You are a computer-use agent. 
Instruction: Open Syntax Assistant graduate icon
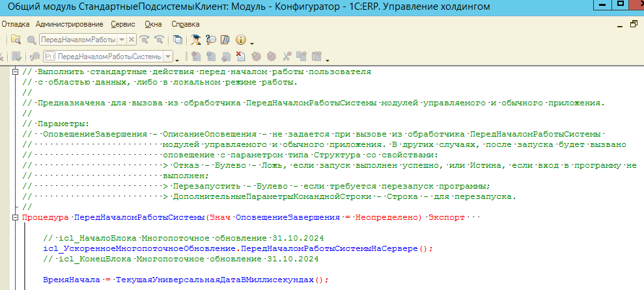[x=196, y=40]
